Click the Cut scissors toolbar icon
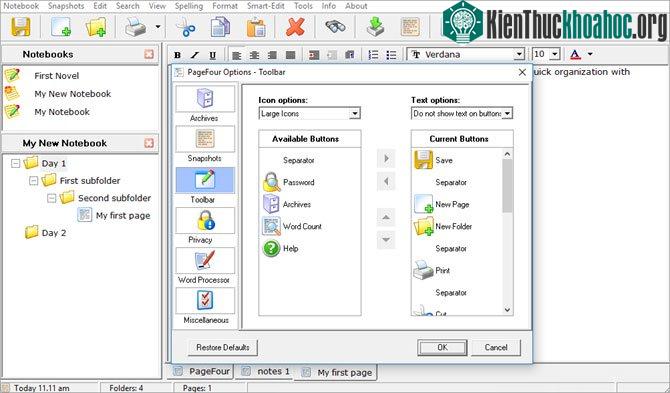This screenshot has height=393, width=670. (185, 27)
